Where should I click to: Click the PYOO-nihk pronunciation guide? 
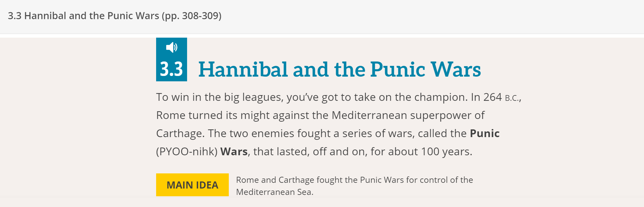click(x=187, y=152)
